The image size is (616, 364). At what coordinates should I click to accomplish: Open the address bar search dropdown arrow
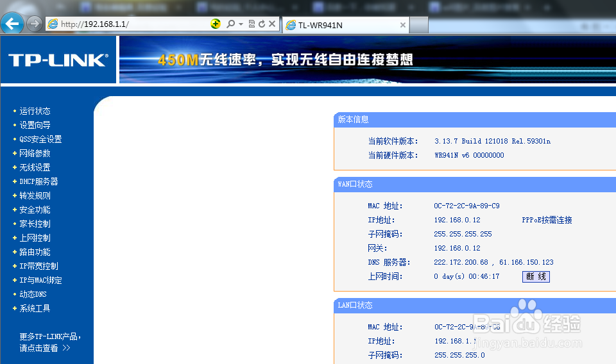click(241, 24)
